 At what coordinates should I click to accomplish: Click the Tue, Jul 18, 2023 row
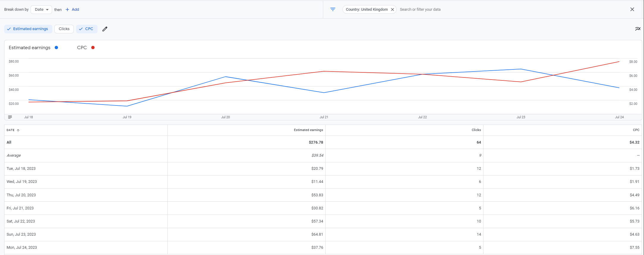pyautogui.click(x=323, y=169)
